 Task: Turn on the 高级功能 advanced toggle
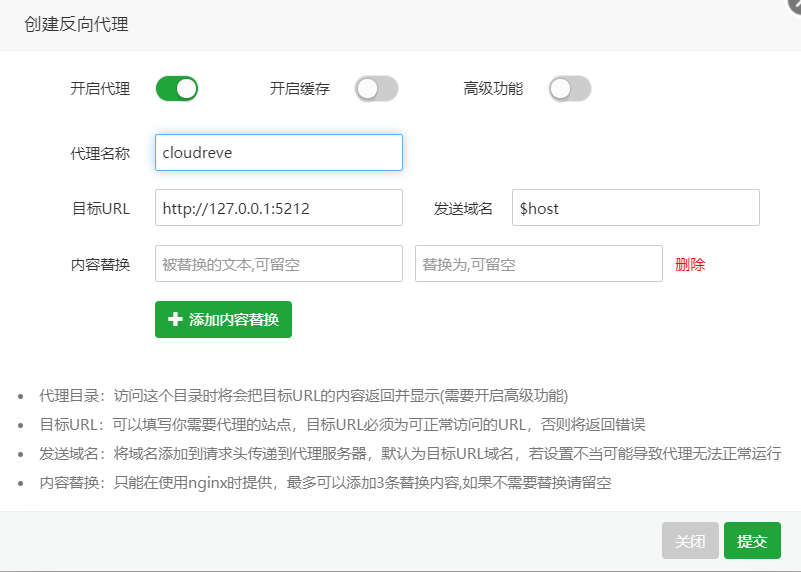coord(570,89)
